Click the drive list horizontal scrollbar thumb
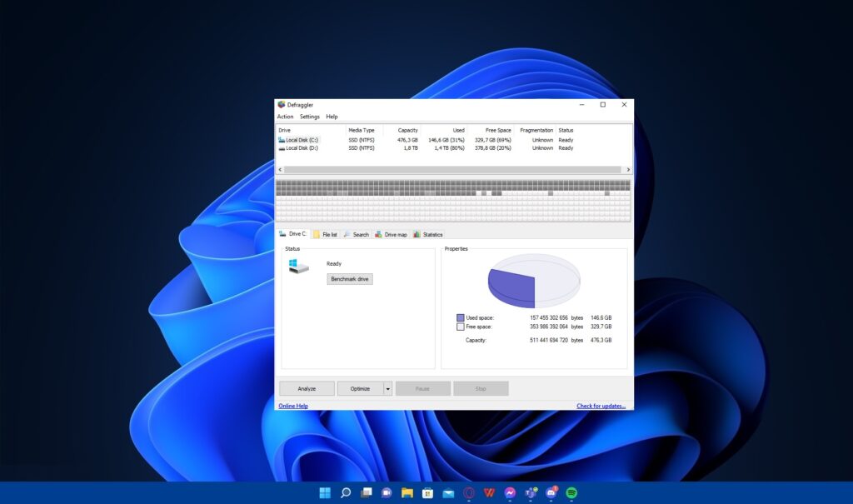The height and width of the screenshot is (504, 853). 452,170
